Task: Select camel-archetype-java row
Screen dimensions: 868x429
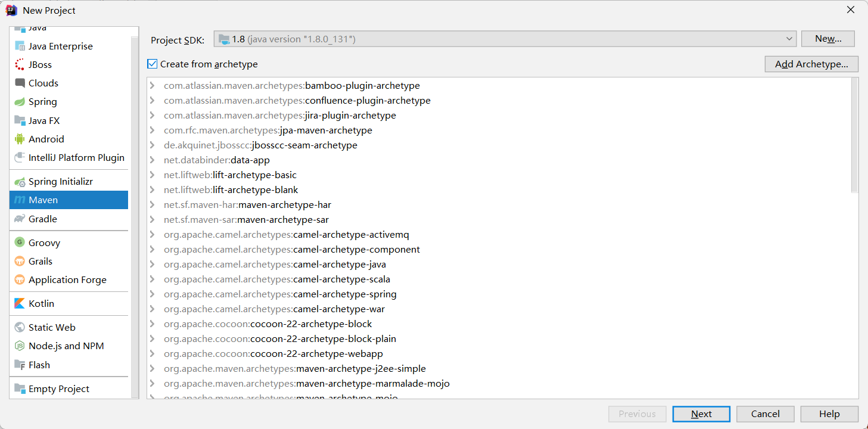Action: coord(499,265)
